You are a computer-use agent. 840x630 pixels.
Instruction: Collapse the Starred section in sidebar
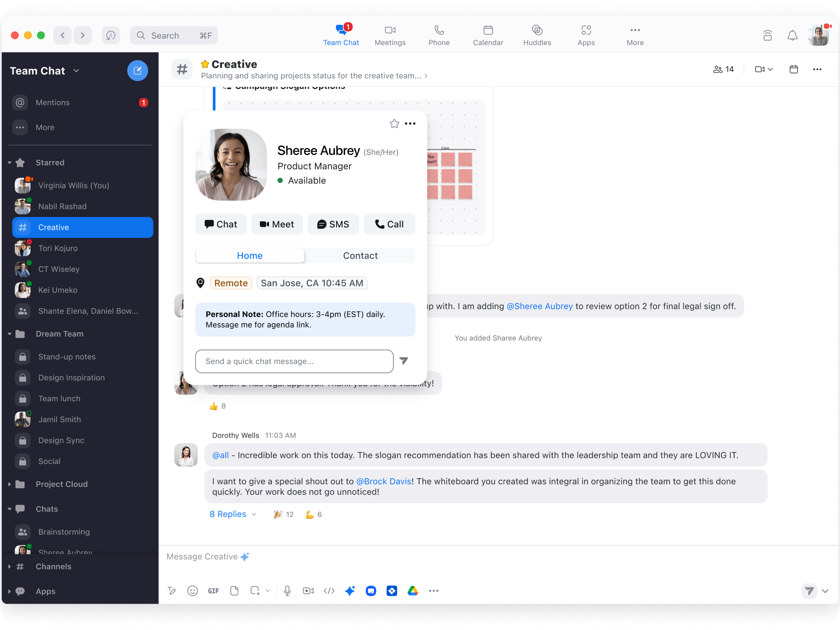coord(10,162)
